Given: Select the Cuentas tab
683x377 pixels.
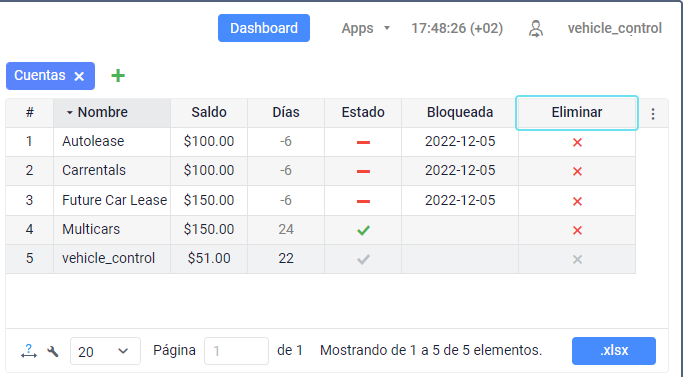Looking at the screenshot, I should pyautogui.click(x=40, y=75).
